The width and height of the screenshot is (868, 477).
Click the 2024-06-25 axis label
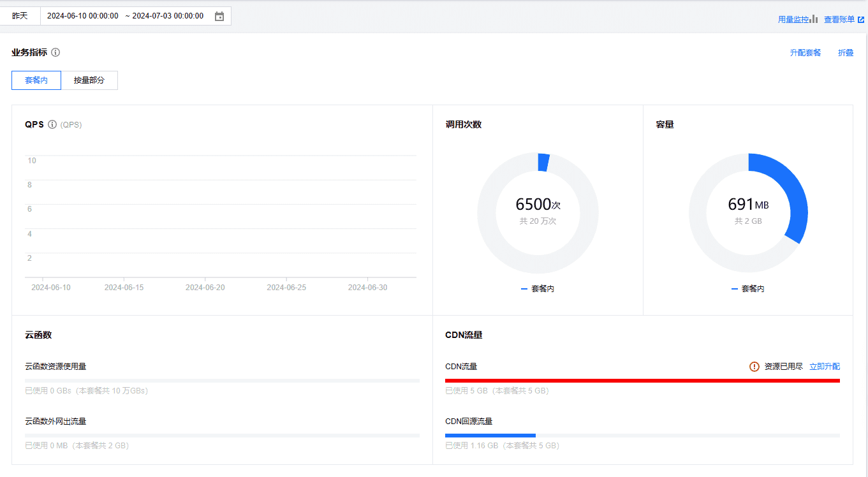tap(286, 288)
